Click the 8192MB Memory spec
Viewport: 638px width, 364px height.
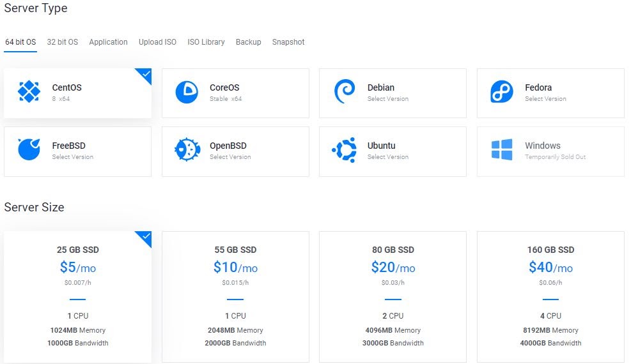coord(550,330)
